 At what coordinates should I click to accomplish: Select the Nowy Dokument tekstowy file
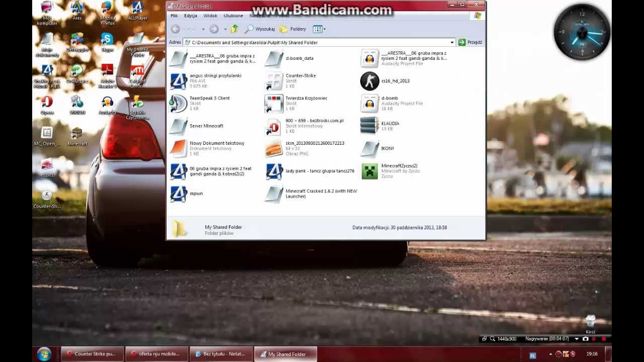[207, 148]
